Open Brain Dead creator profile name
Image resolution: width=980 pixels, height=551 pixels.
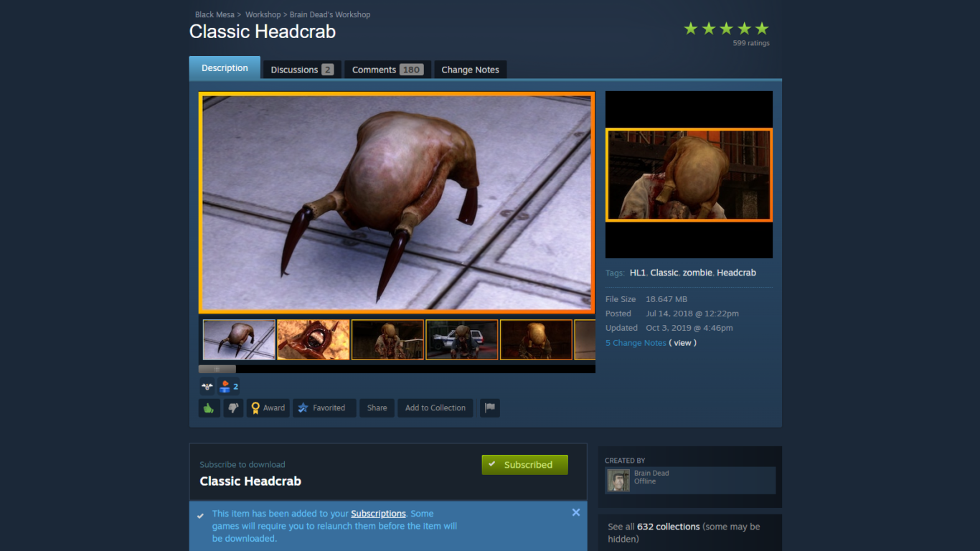tap(651, 473)
